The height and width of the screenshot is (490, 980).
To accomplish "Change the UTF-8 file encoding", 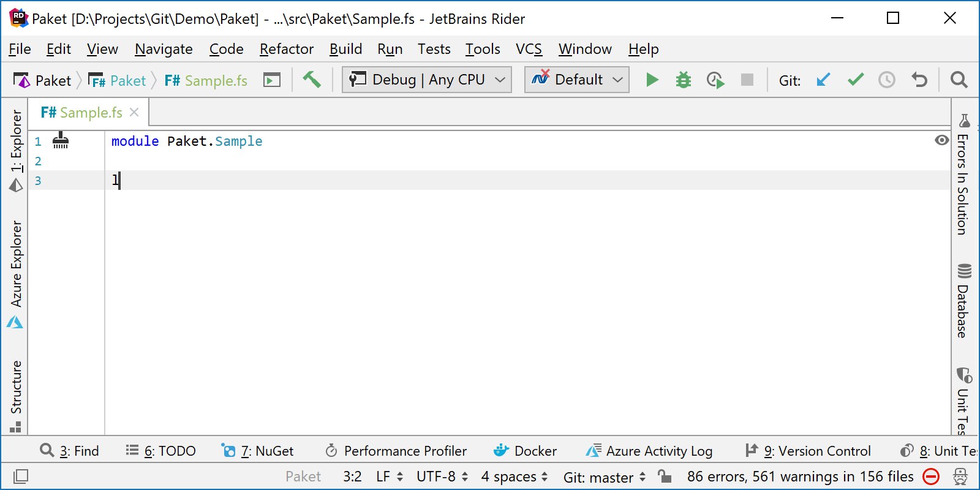I will point(442,477).
